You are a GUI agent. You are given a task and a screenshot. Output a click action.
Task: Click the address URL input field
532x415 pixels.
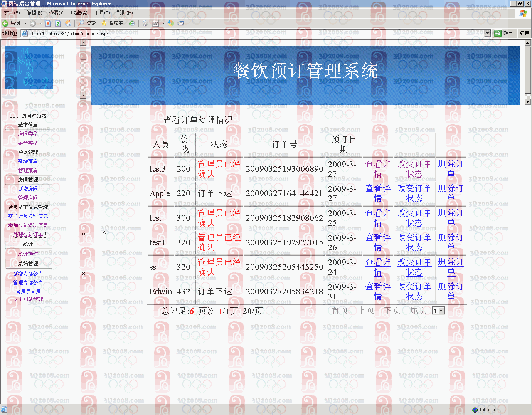[x=256, y=34]
